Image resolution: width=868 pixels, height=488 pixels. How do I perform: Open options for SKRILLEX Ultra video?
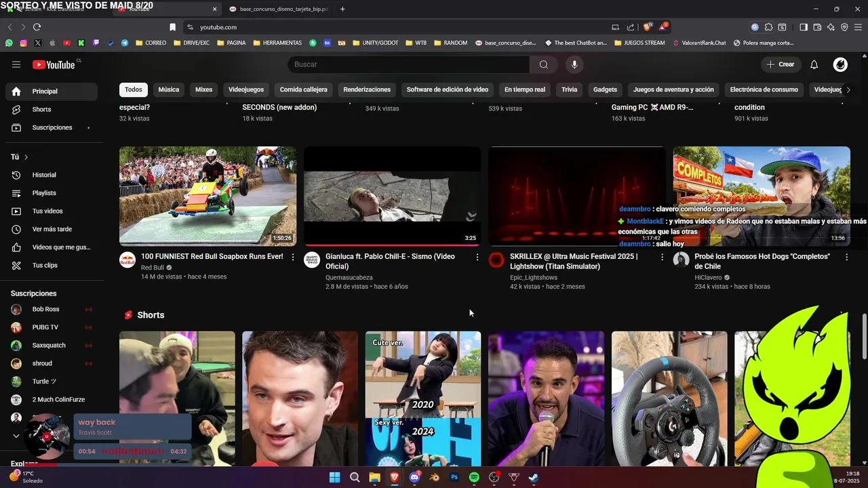(x=662, y=257)
